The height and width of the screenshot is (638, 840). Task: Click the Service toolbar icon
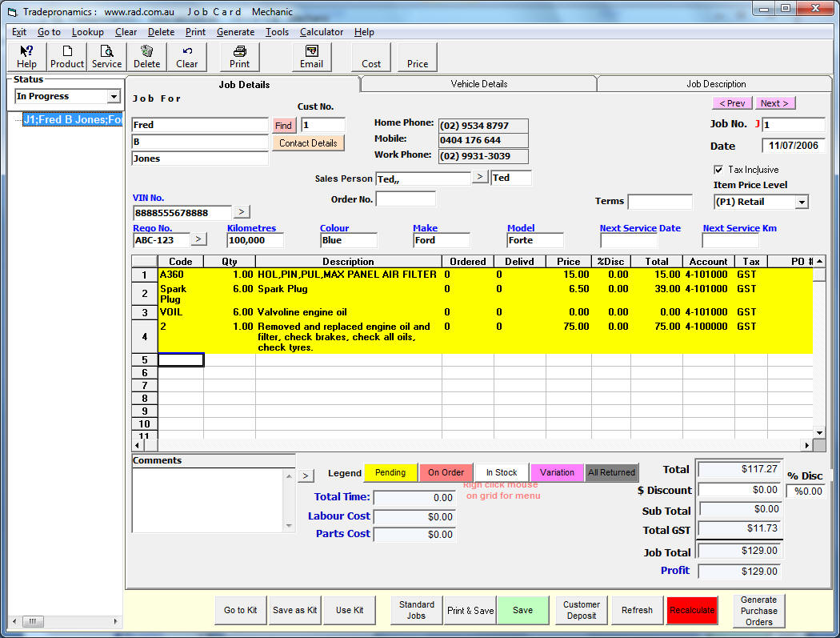click(106, 57)
